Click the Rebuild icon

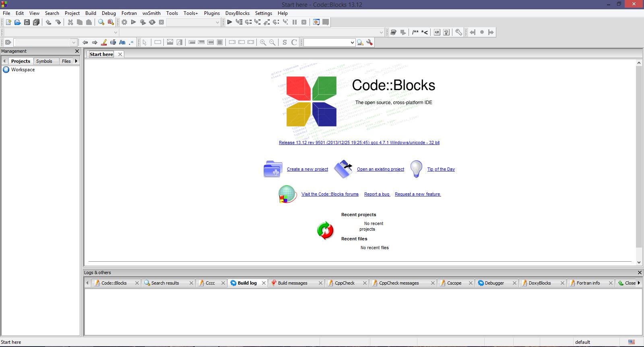(152, 22)
